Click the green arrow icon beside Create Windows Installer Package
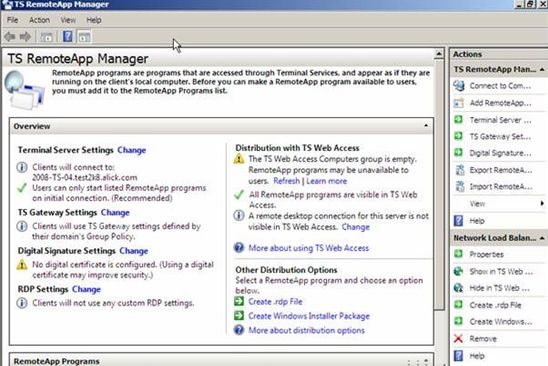The image size is (548, 366). (239, 315)
